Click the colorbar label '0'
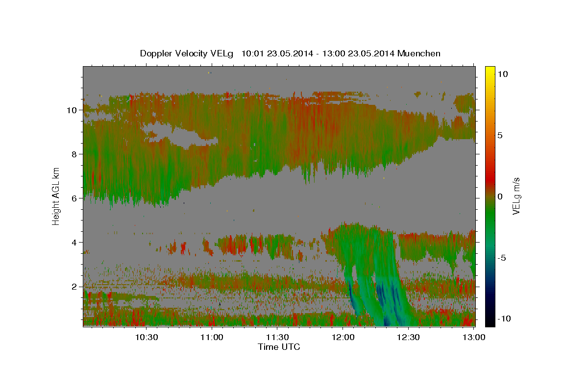This screenshot has height=392, width=588. pyautogui.click(x=500, y=196)
